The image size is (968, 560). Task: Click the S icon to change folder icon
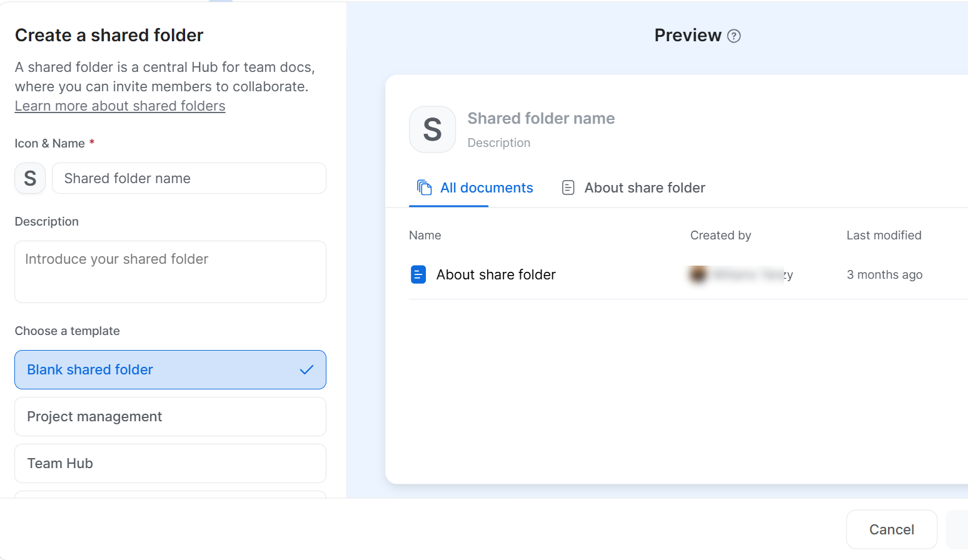pos(29,178)
